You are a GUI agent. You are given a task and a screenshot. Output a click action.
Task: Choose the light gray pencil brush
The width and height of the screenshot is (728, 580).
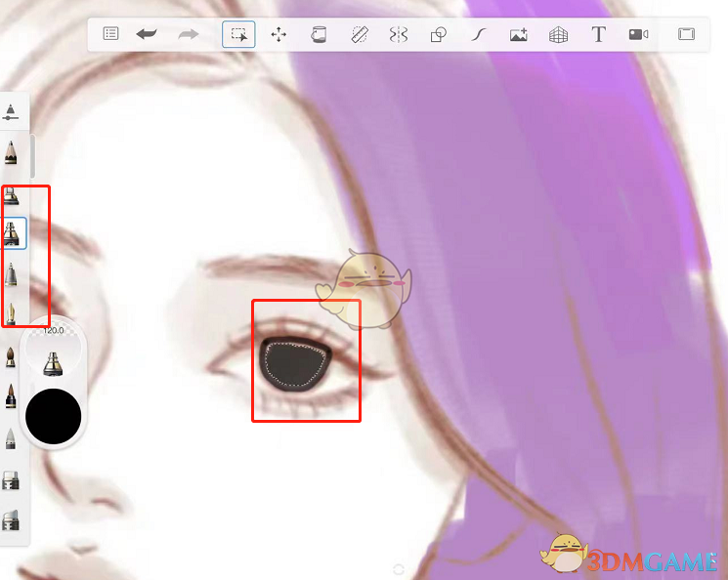click(10, 439)
